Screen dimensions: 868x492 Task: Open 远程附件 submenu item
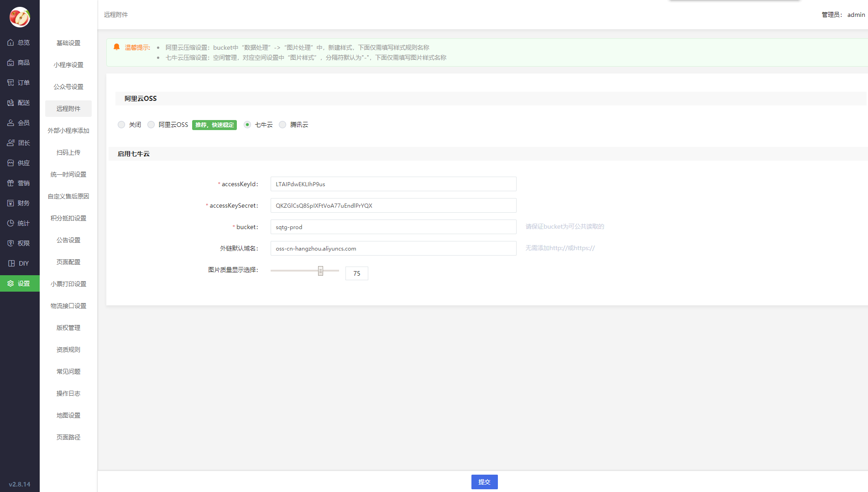(68, 109)
